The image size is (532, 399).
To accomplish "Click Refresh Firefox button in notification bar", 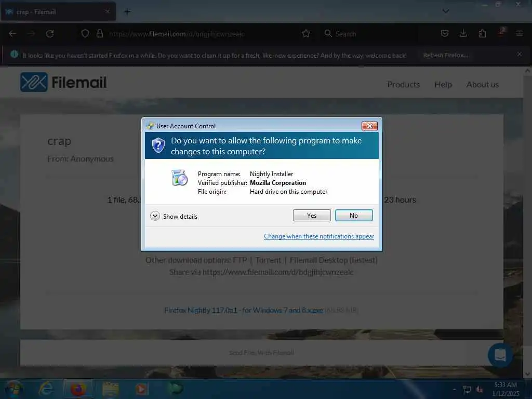I will pyautogui.click(x=445, y=55).
